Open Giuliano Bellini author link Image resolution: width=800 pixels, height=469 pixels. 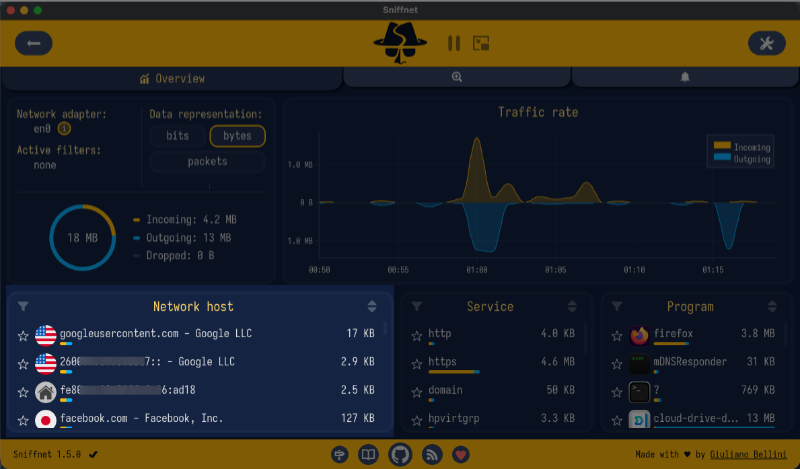click(748, 454)
